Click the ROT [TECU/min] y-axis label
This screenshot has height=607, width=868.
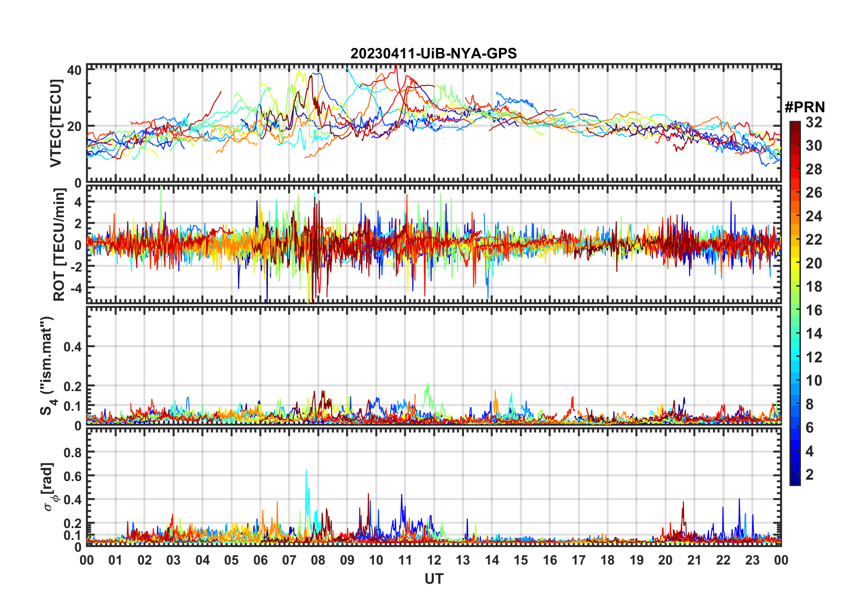coord(59,245)
